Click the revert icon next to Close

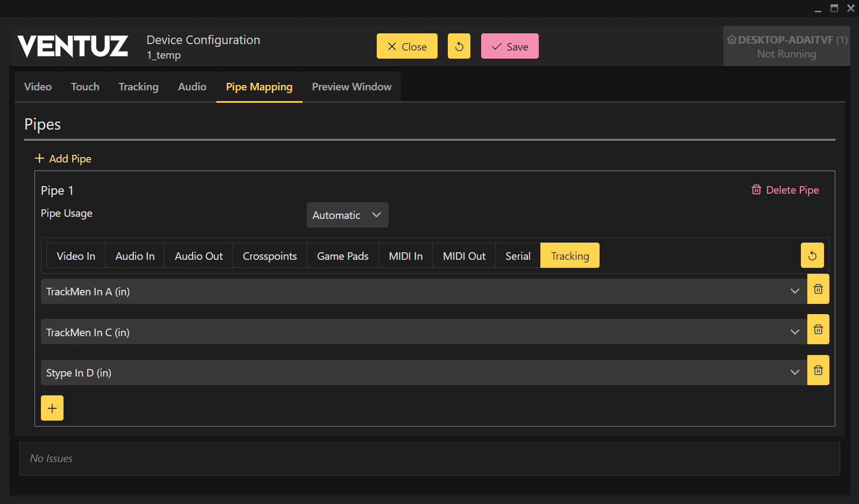coord(459,46)
